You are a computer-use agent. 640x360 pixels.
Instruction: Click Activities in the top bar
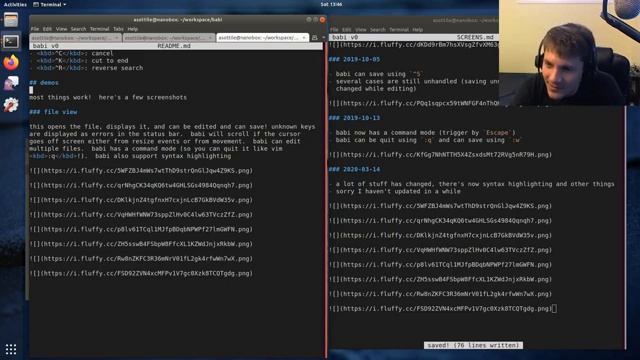pos(15,4)
